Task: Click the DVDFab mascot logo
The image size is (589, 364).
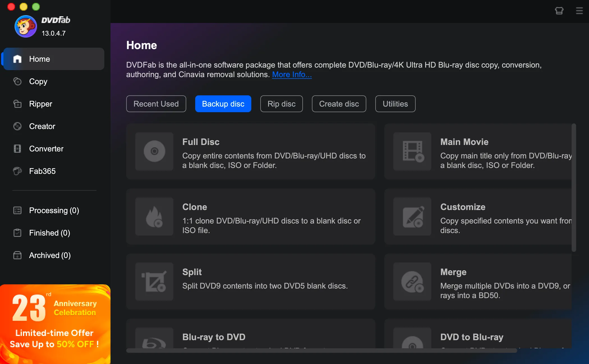Action: coord(26,26)
